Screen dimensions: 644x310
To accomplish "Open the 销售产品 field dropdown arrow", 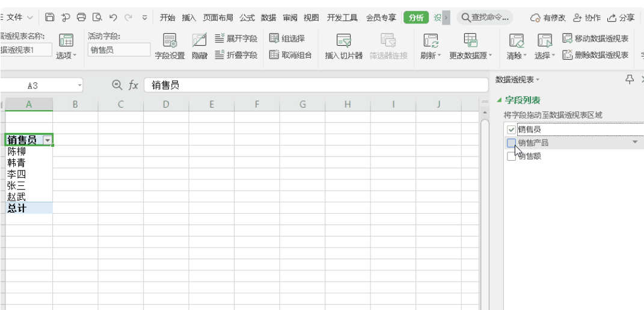I will pyautogui.click(x=635, y=142).
